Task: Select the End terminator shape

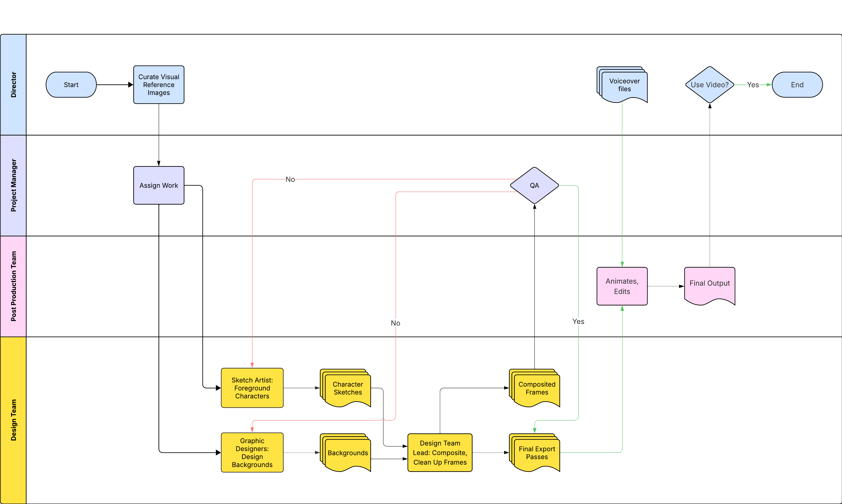Action: coord(797,85)
